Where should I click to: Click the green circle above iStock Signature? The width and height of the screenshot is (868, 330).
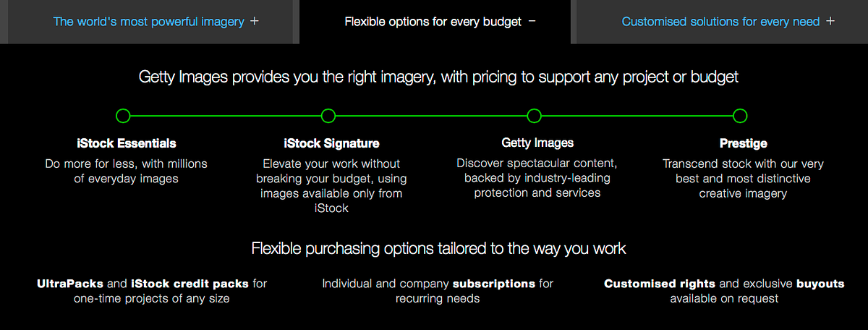point(328,116)
